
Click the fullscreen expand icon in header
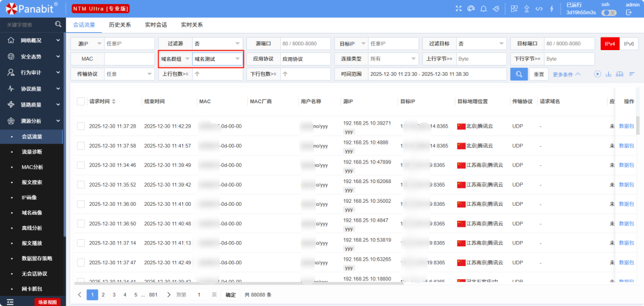pos(459,8)
